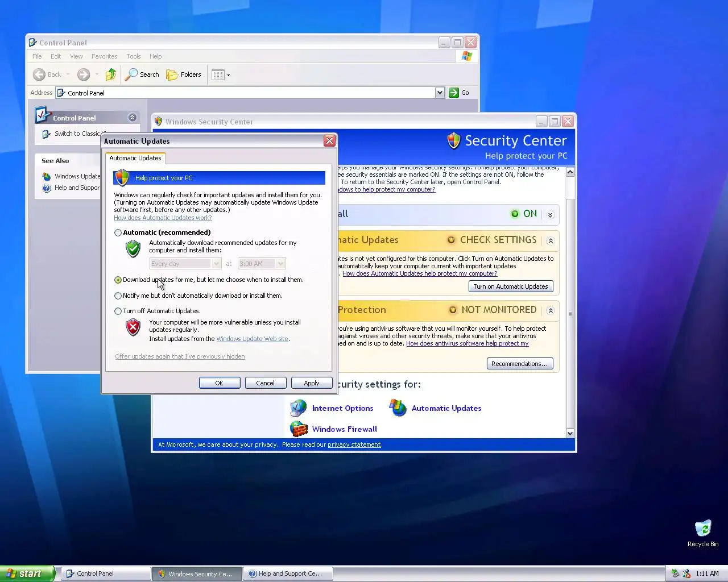This screenshot has height=582, width=728.
Task: Click Folders button in Control Panel toolbar
Action: point(184,74)
